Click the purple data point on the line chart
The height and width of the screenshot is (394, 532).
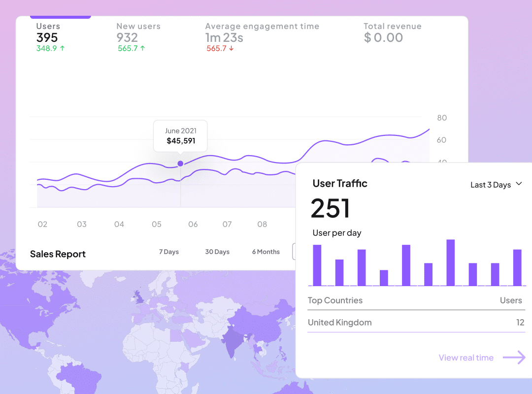click(180, 164)
